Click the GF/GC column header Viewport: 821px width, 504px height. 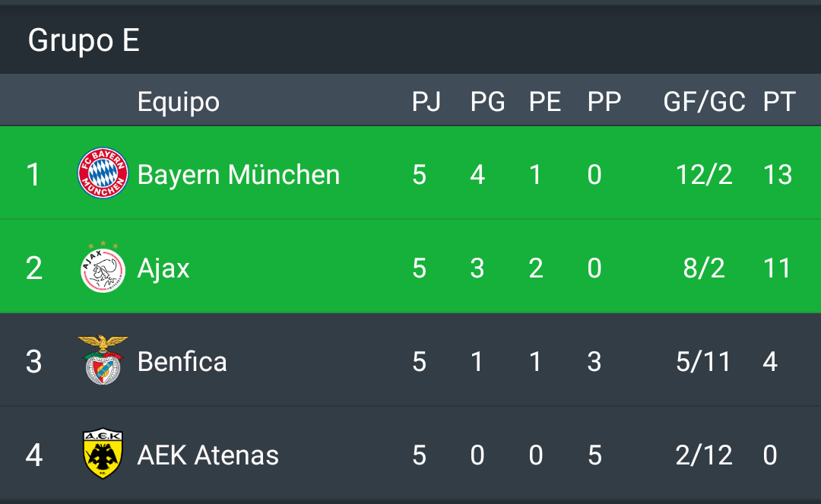(x=704, y=102)
